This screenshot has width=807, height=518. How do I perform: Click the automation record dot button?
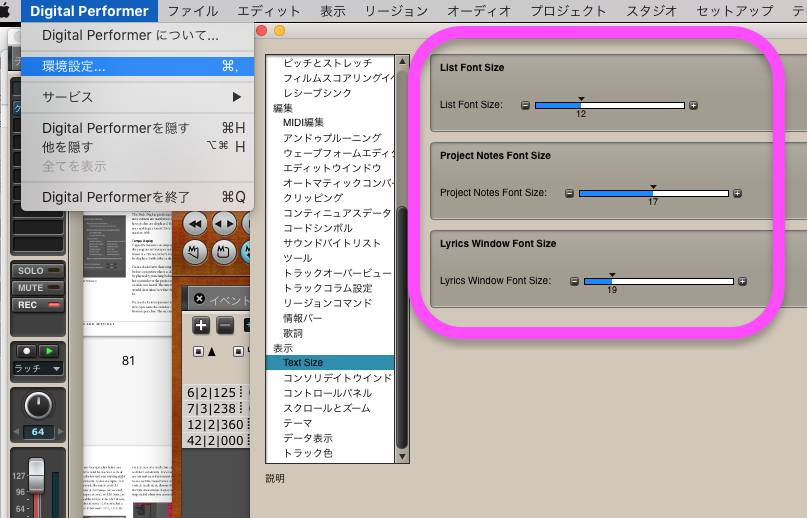point(26,351)
